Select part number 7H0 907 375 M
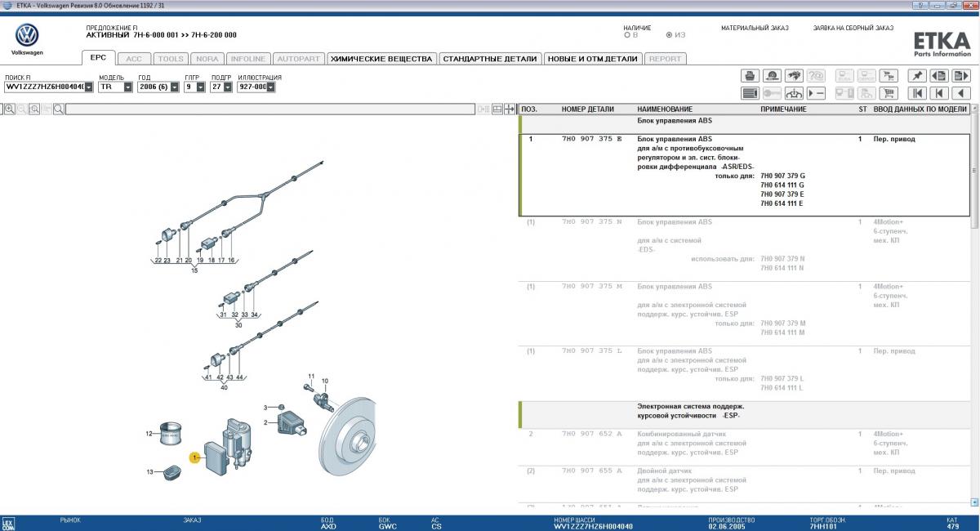Image resolution: width=980 pixels, height=531 pixels. point(591,287)
